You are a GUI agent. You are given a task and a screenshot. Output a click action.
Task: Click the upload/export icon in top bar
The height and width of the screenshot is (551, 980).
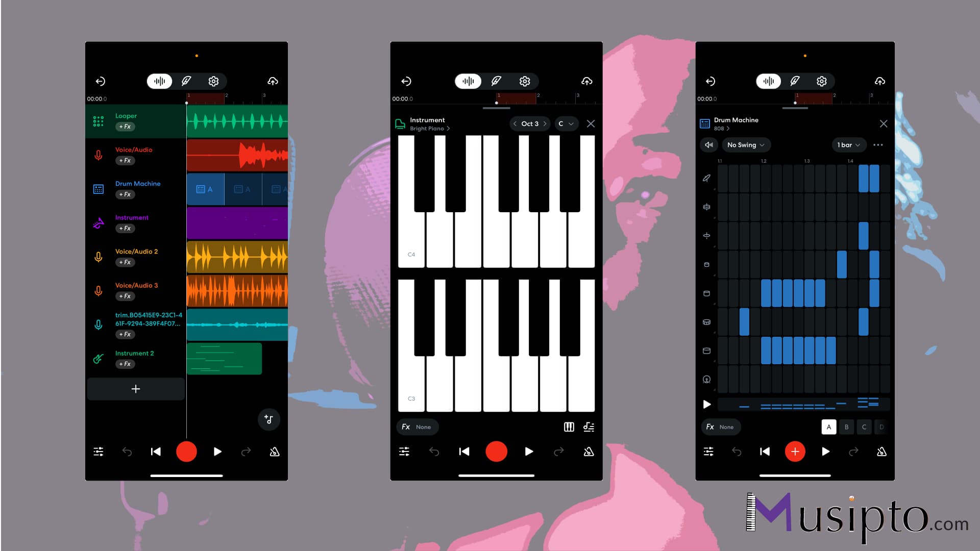(273, 81)
